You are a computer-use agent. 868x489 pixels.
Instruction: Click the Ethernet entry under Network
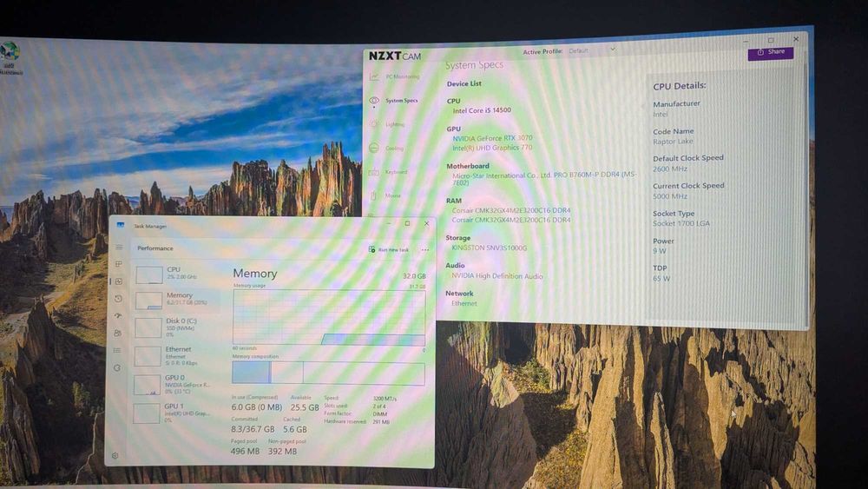point(464,303)
